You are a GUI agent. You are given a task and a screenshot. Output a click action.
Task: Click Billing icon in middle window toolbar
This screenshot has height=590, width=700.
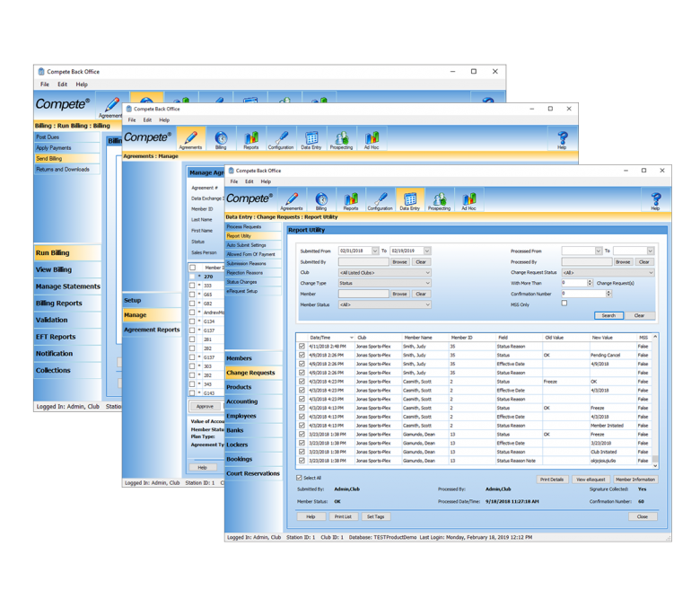point(221,139)
